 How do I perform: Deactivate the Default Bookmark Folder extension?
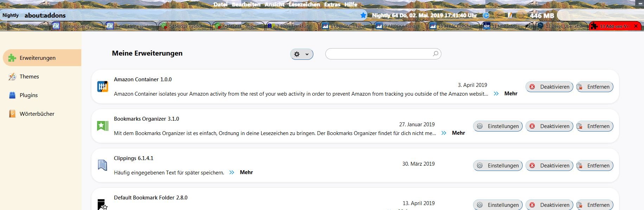pyautogui.click(x=549, y=205)
